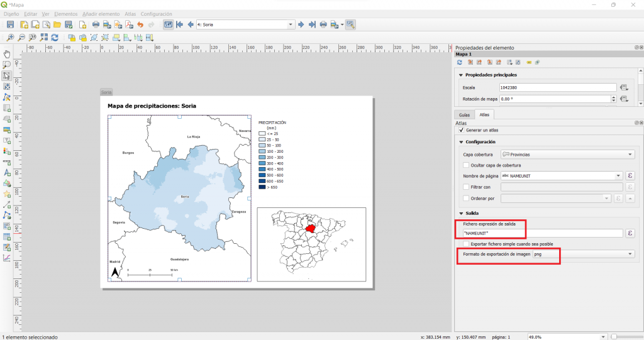Jump to first atlas feature
Viewport: 644px width, 340px height.
click(180, 25)
